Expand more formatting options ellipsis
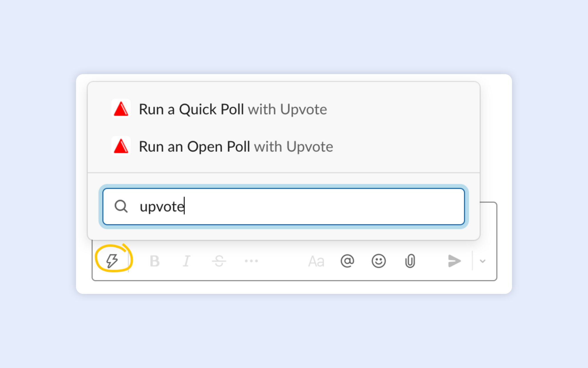The height and width of the screenshot is (368, 588). pos(251,261)
